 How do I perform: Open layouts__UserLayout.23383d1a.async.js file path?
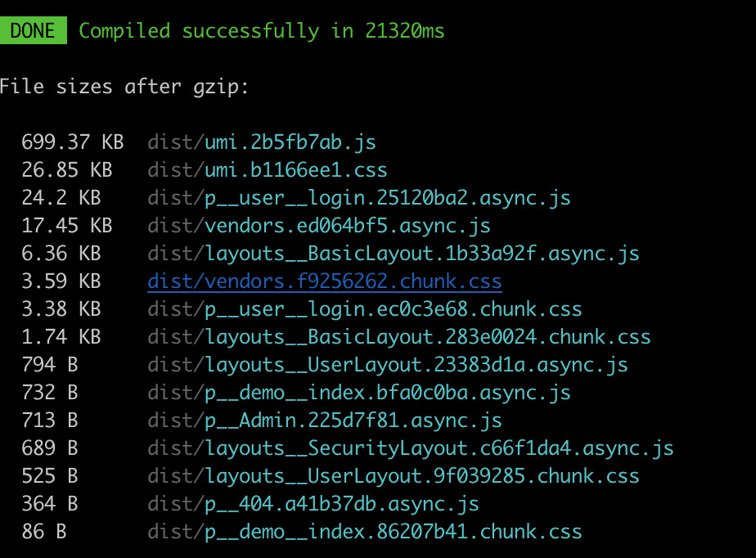click(388, 365)
